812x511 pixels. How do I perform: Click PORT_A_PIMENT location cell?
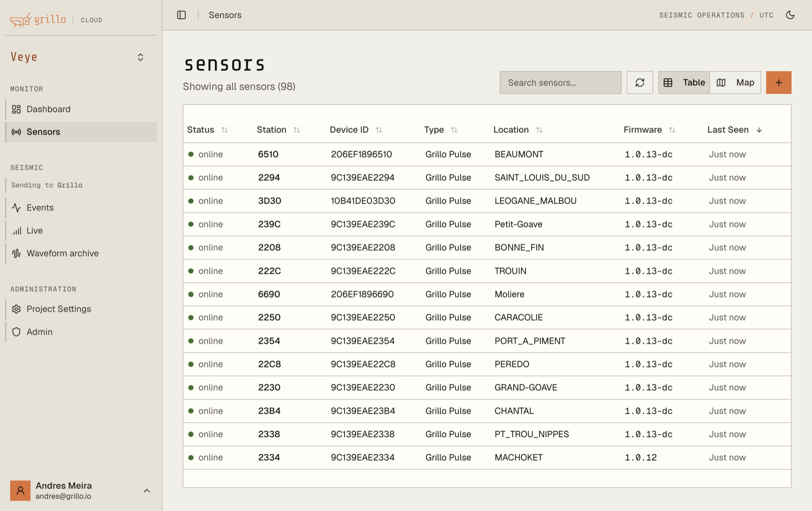click(x=530, y=341)
